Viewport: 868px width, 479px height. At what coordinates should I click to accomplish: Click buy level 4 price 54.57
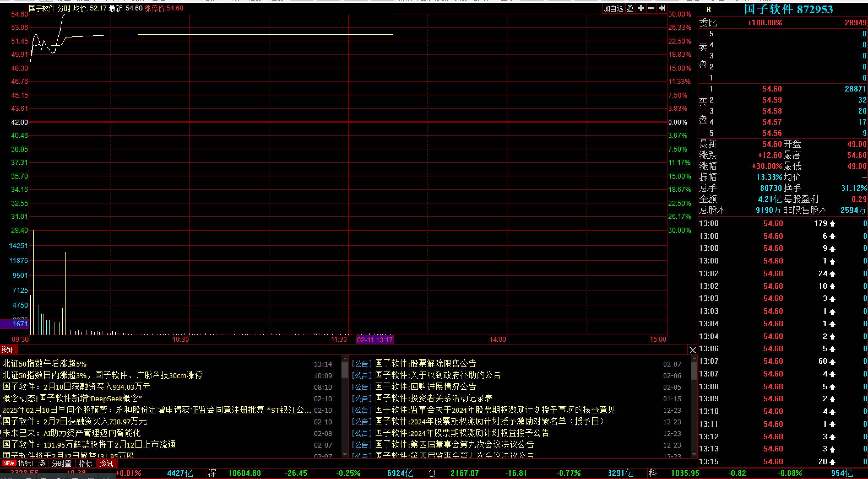point(772,122)
